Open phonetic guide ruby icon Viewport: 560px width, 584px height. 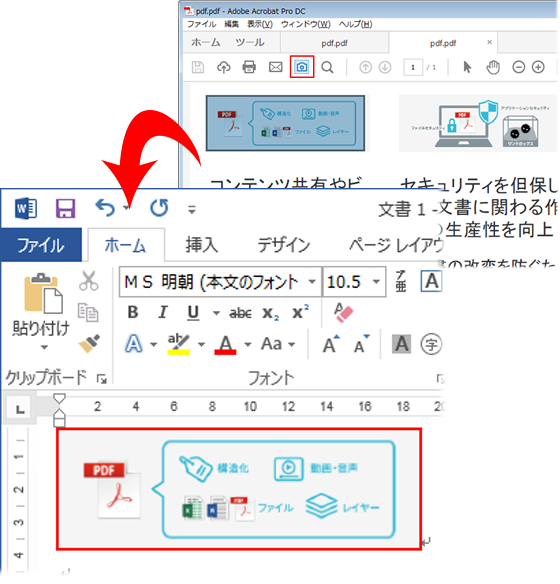401,281
